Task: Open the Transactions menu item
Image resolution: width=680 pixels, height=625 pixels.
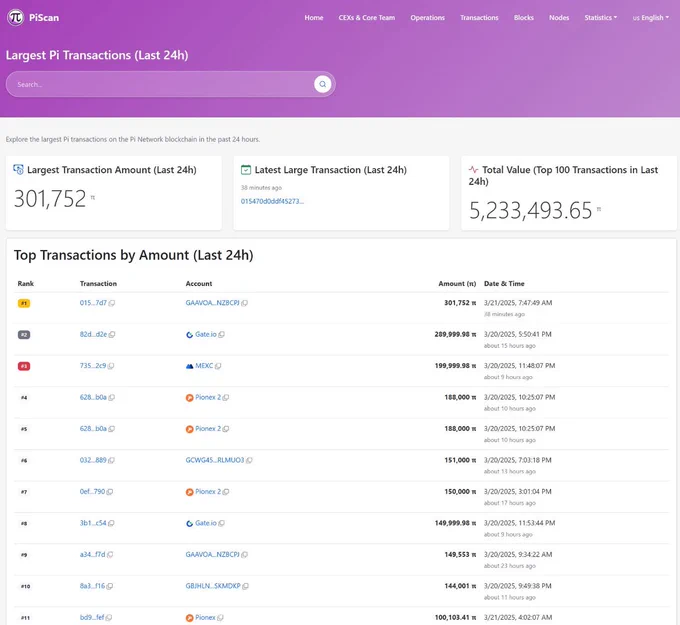Action: [479, 18]
